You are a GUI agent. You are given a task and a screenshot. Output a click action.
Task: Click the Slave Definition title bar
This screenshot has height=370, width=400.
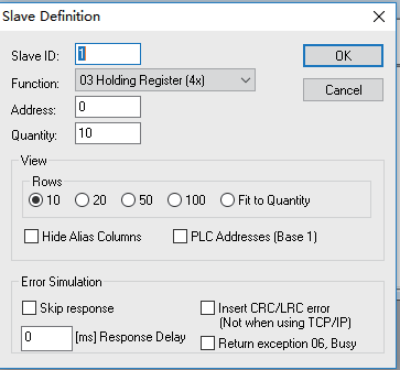pos(183,17)
